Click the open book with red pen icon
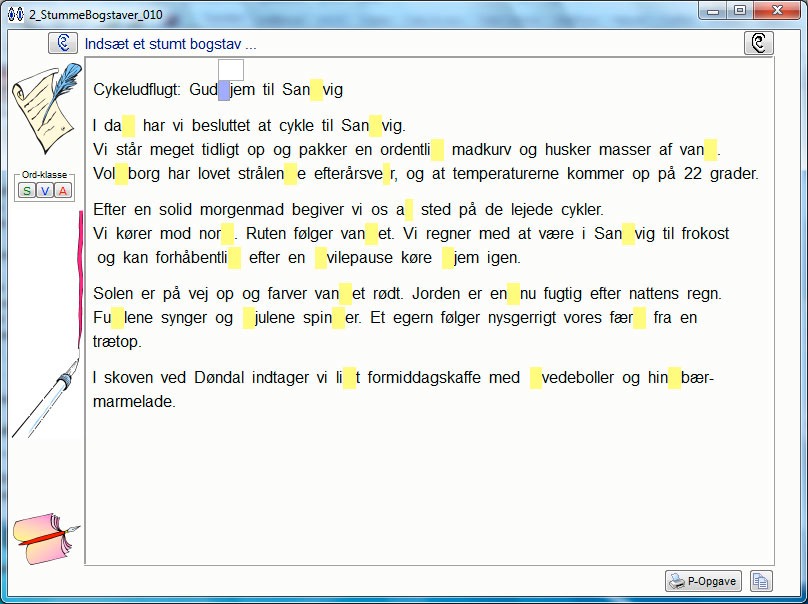The height and width of the screenshot is (604, 808). [46, 538]
